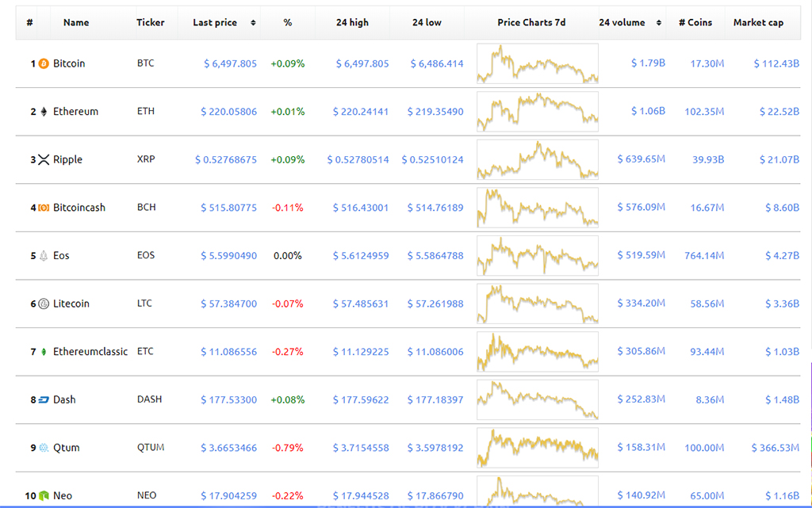Click Neo last price $ 17.904259
Viewport: 812px width, 508px height.
click(x=229, y=496)
